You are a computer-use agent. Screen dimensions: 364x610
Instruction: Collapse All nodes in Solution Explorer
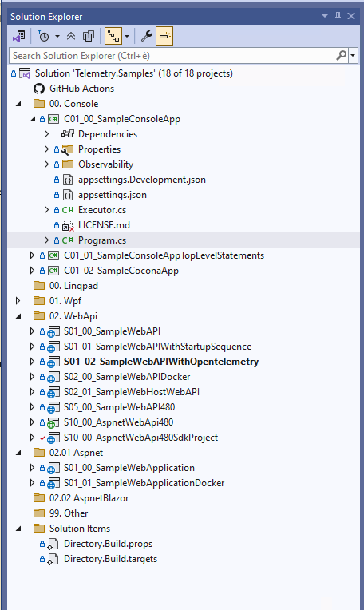[x=71, y=36]
